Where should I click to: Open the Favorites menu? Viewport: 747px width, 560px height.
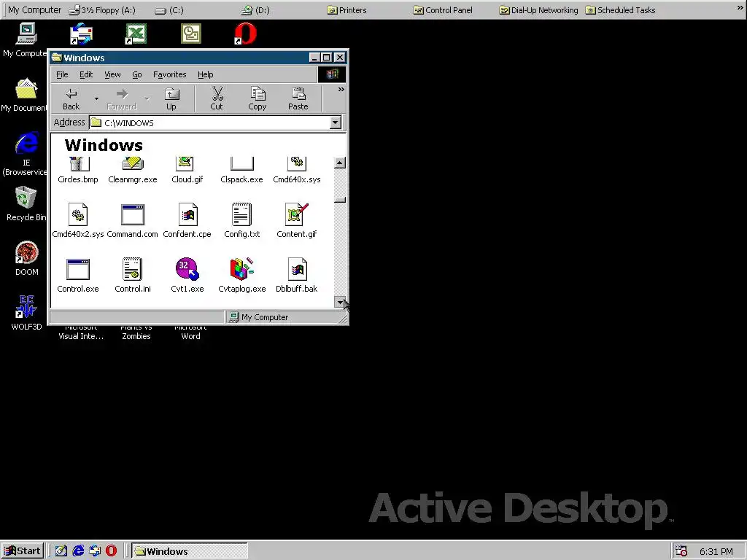coord(169,74)
